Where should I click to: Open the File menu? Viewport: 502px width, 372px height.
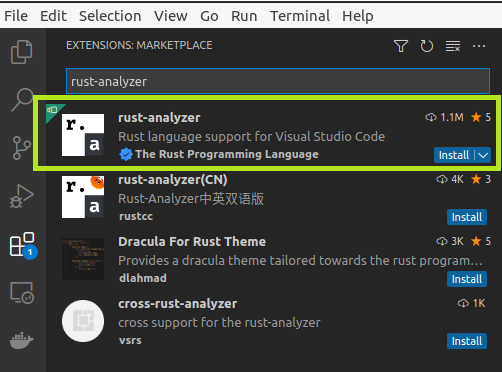tap(16, 16)
